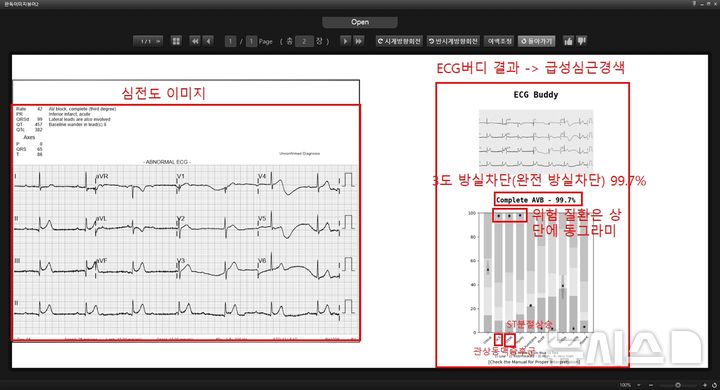720x390 pixels.
Task: Click the '- ABNORMAL ECG -' label
Action: pyautogui.click(x=167, y=162)
